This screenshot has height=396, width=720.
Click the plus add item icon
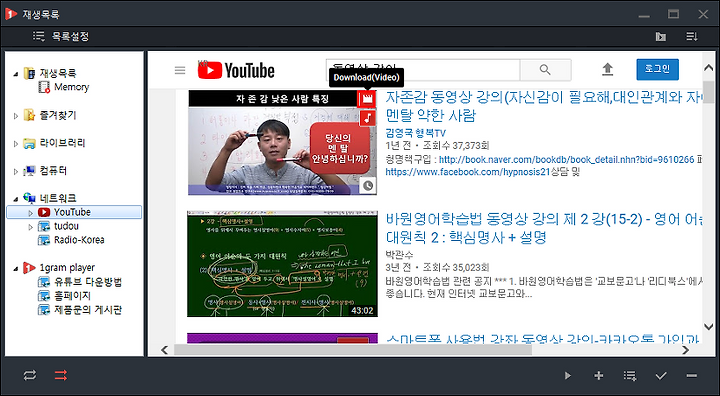point(598,376)
